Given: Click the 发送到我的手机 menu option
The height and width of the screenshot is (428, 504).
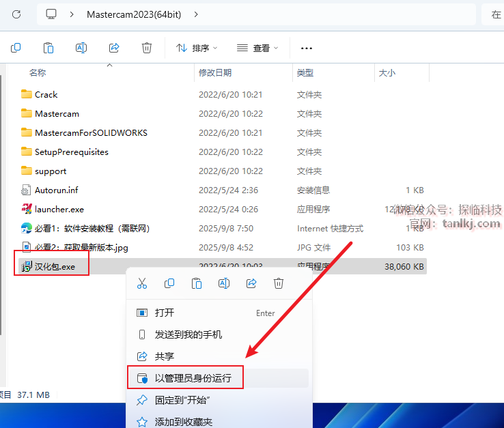Looking at the screenshot, I should click(x=188, y=334).
